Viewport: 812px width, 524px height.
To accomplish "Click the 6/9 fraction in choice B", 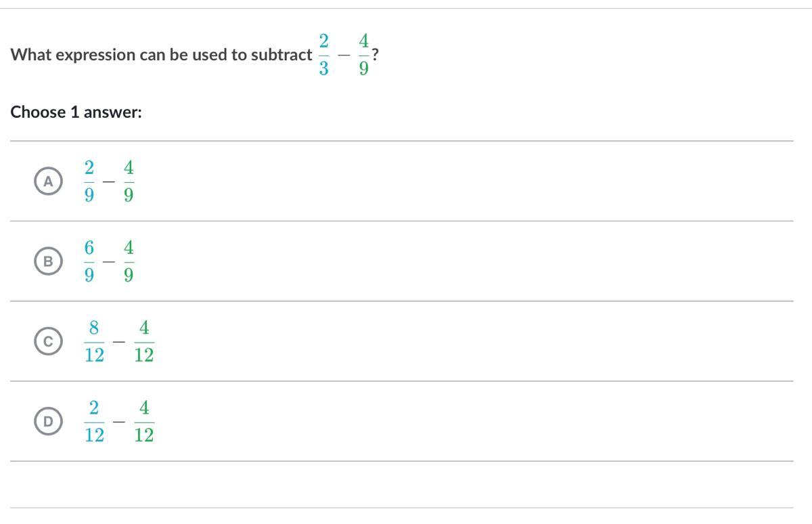I will pos(89,261).
